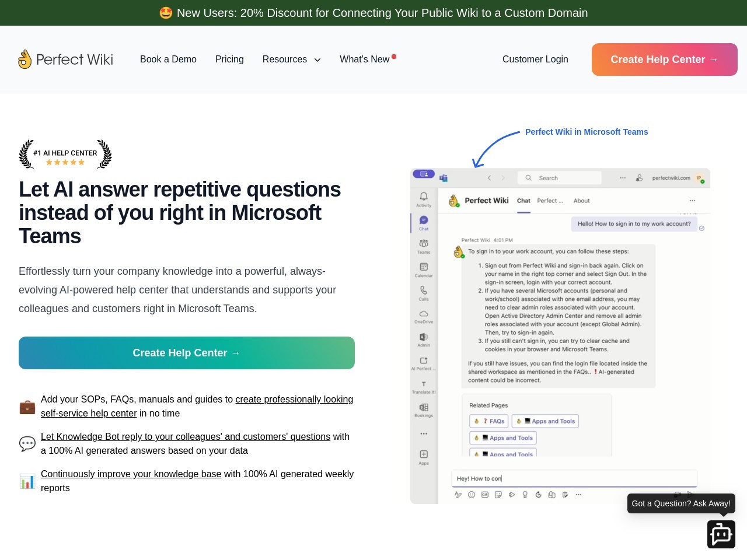Open Let Knowledge Bot reply link
This screenshot has width=747, height=560.
point(186,436)
